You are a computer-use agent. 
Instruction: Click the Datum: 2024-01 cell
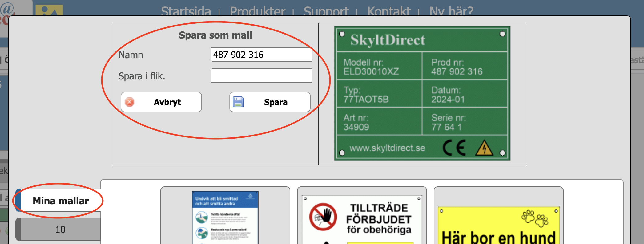(x=465, y=94)
